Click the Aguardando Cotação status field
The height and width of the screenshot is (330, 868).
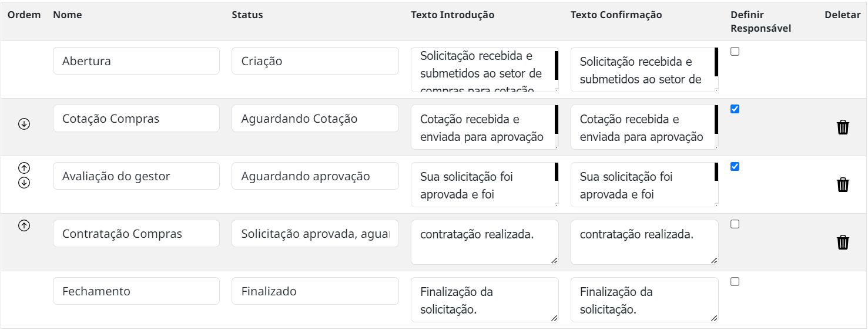tap(315, 119)
